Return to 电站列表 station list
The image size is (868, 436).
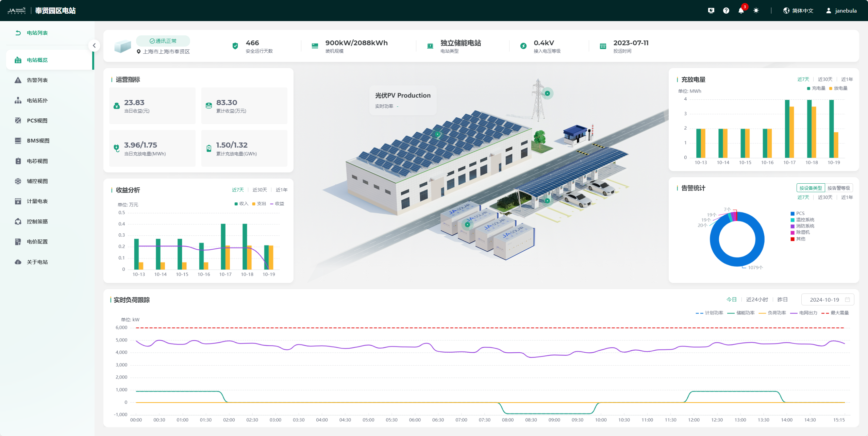(37, 33)
